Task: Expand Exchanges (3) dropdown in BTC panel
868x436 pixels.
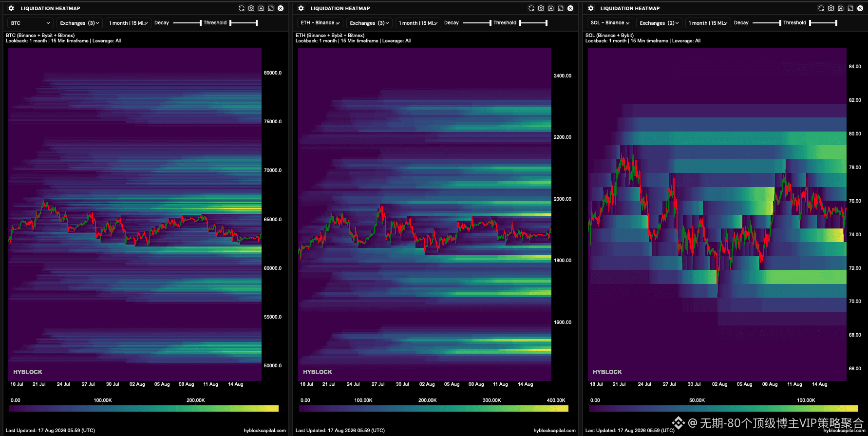Action: (x=79, y=23)
